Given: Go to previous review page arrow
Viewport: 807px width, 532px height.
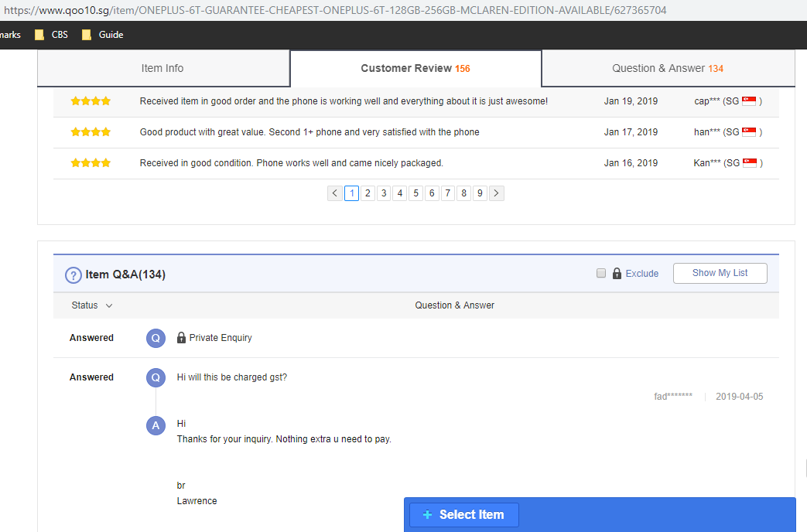Looking at the screenshot, I should pos(334,193).
